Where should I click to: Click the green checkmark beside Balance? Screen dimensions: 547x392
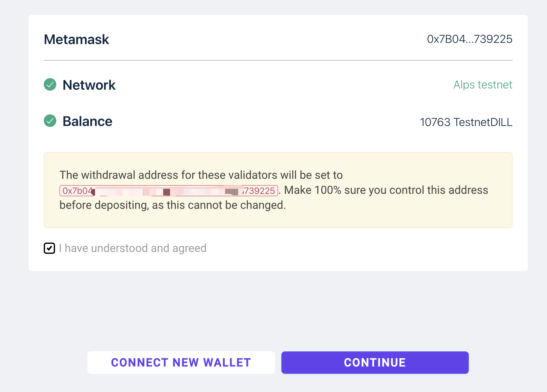click(x=50, y=121)
